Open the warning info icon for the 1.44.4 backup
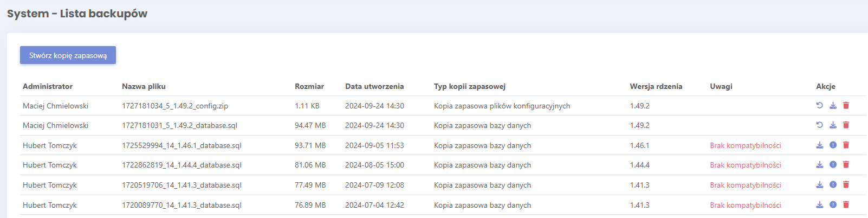 [x=833, y=165]
